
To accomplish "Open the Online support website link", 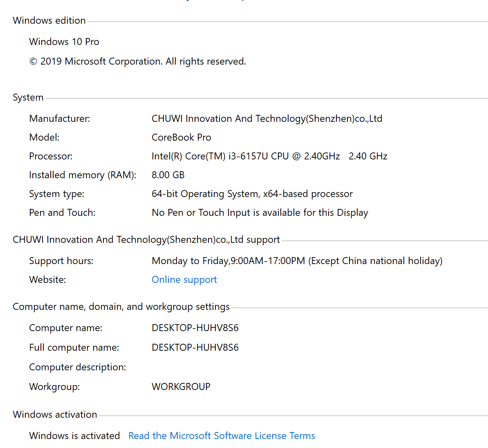I will [x=184, y=280].
